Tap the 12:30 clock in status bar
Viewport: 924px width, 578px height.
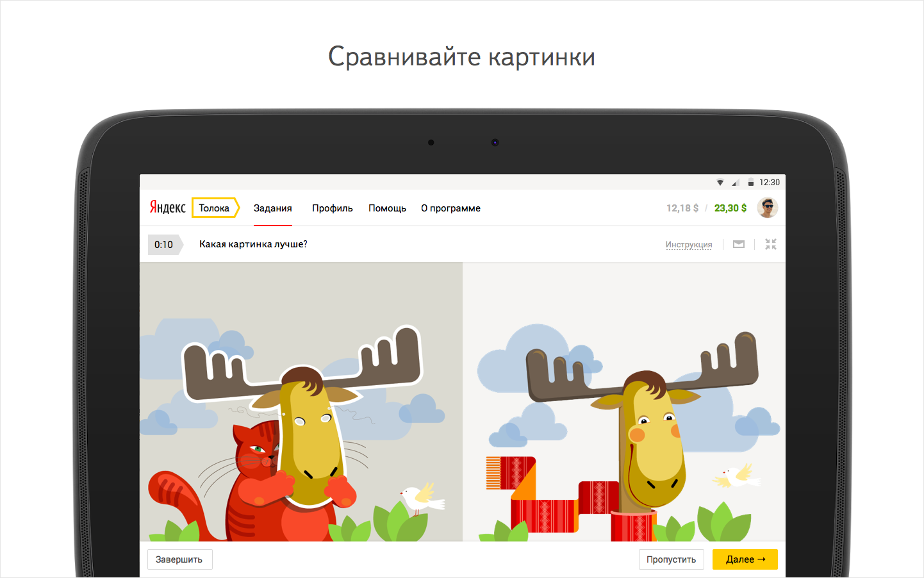[x=770, y=183]
